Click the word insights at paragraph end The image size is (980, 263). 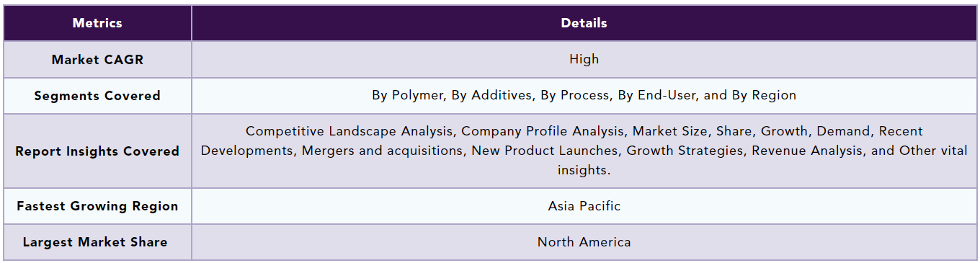584,171
